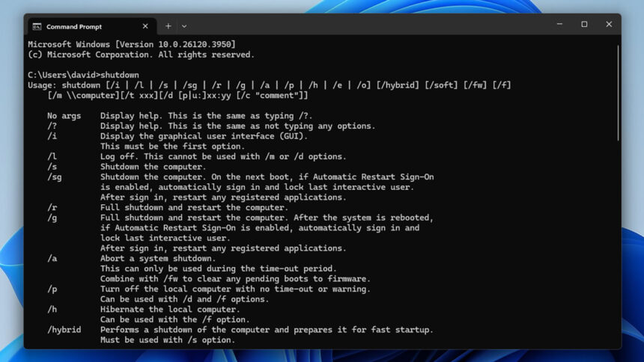Click 'Display the graphical user interface (GUI).'
This screenshot has height=362, width=644.
click(204, 136)
